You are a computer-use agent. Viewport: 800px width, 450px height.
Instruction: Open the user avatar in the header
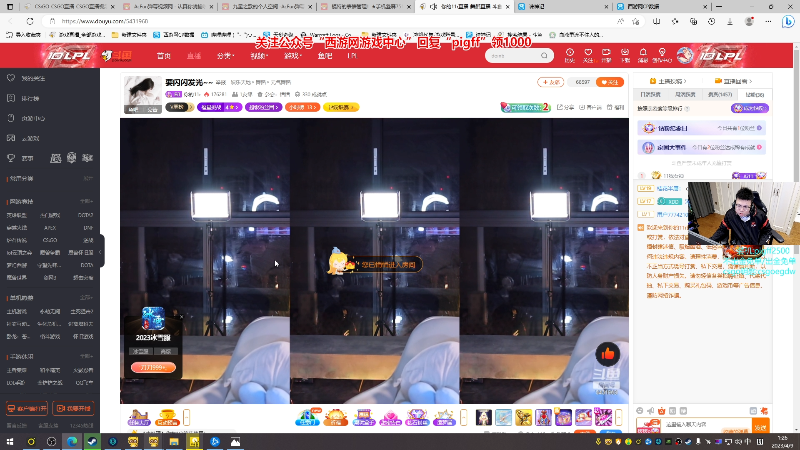pyautogui.click(x=685, y=55)
